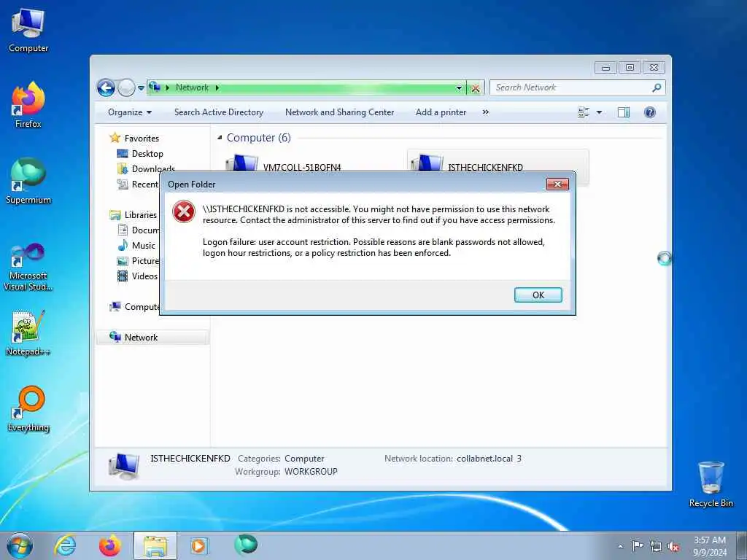Open the recent pages dropdown arrow
The image size is (747, 560).
(x=141, y=87)
